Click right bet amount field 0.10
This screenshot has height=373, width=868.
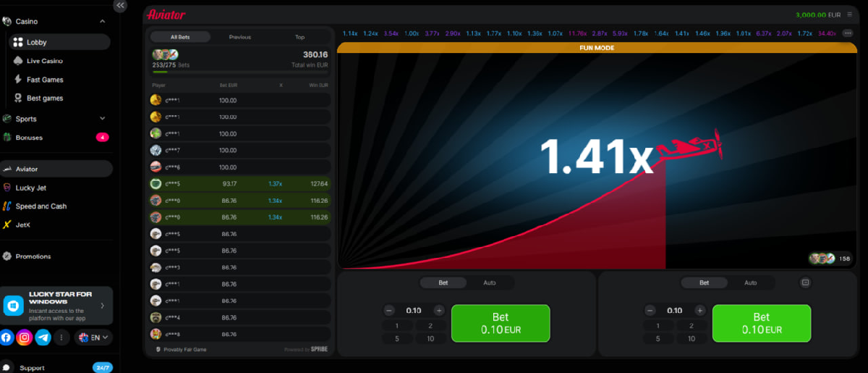pos(674,311)
